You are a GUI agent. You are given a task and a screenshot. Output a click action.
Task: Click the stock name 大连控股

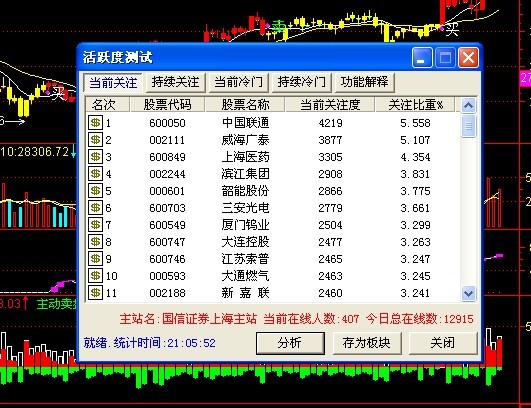[x=246, y=241]
